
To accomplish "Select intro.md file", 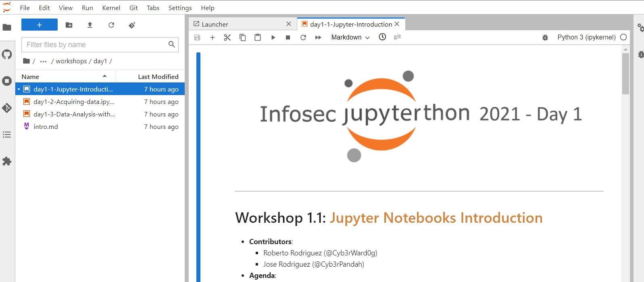I will (100, 126).
